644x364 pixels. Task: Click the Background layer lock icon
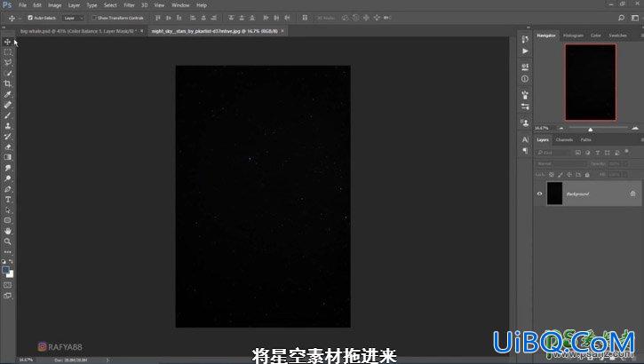(633, 194)
